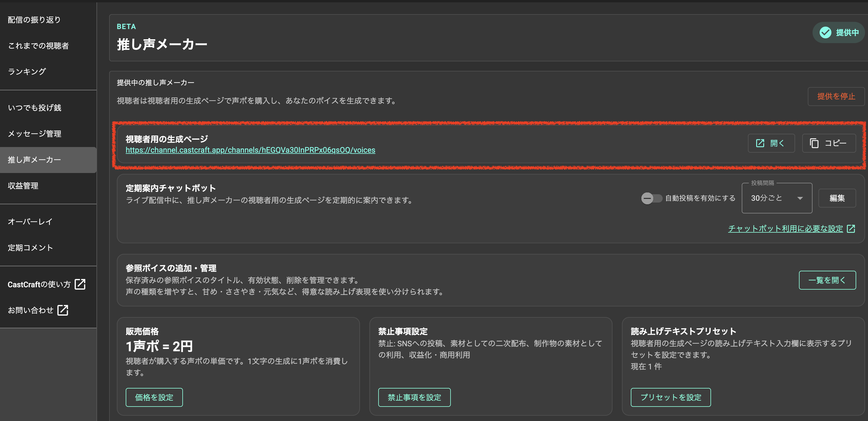Click the 開く button for viewer page
868x421 pixels.
coord(771,143)
